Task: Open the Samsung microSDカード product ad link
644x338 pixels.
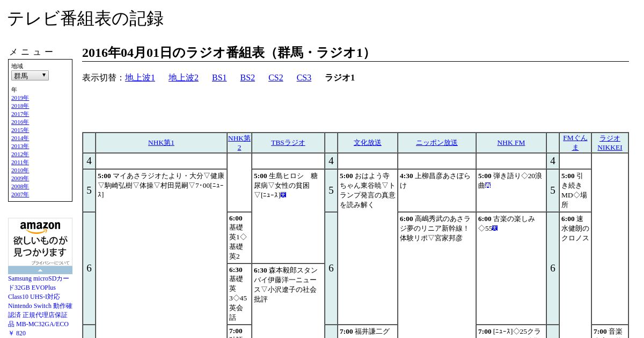Action: click(x=40, y=306)
